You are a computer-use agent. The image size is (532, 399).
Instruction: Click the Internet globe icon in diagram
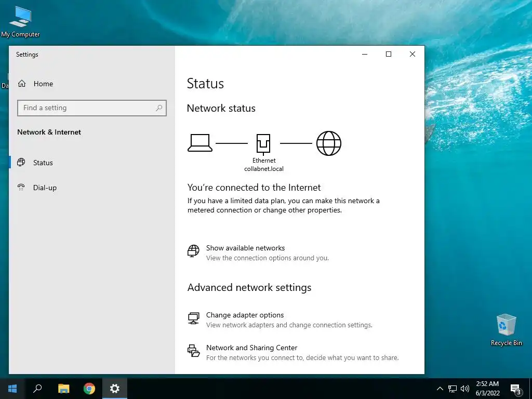pos(329,143)
